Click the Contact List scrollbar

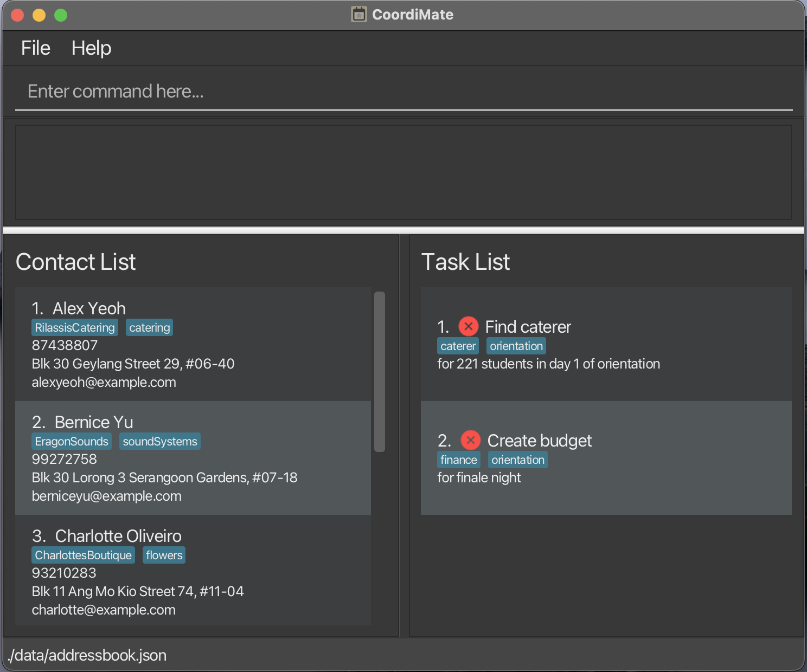[x=380, y=372]
